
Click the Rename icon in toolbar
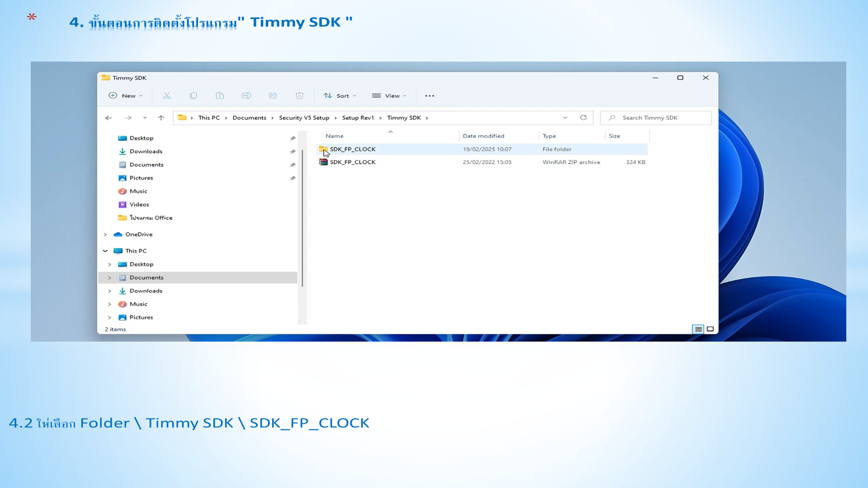pyautogui.click(x=246, y=96)
